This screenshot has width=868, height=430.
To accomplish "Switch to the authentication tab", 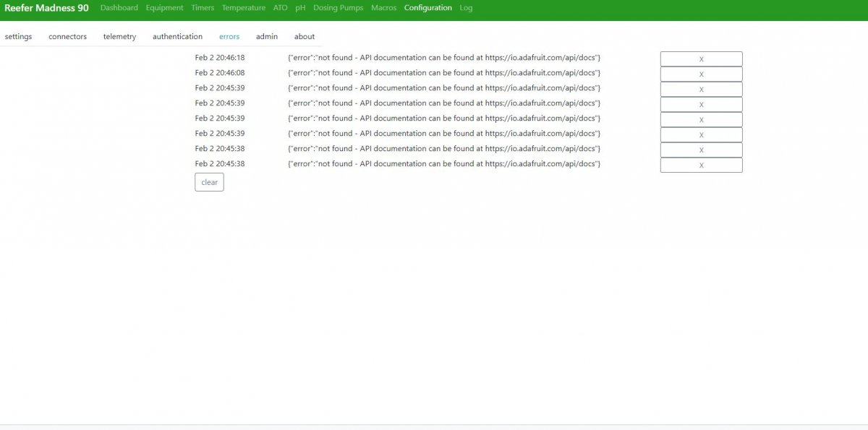I will [x=177, y=36].
